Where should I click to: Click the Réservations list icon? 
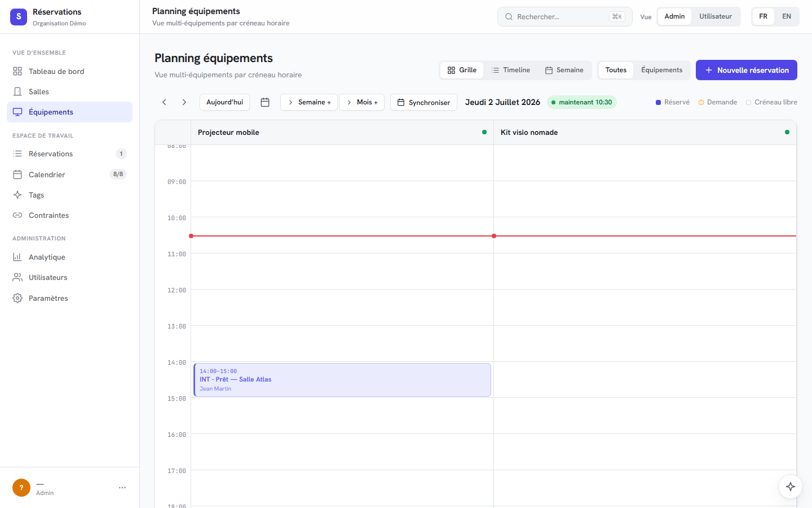click(17, 154)
